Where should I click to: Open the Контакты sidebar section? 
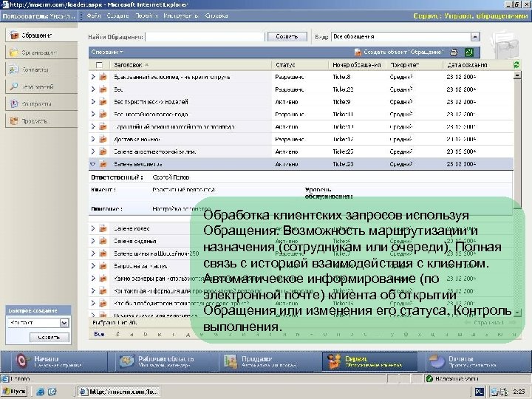pyautogui.click(x=41, y=69)
